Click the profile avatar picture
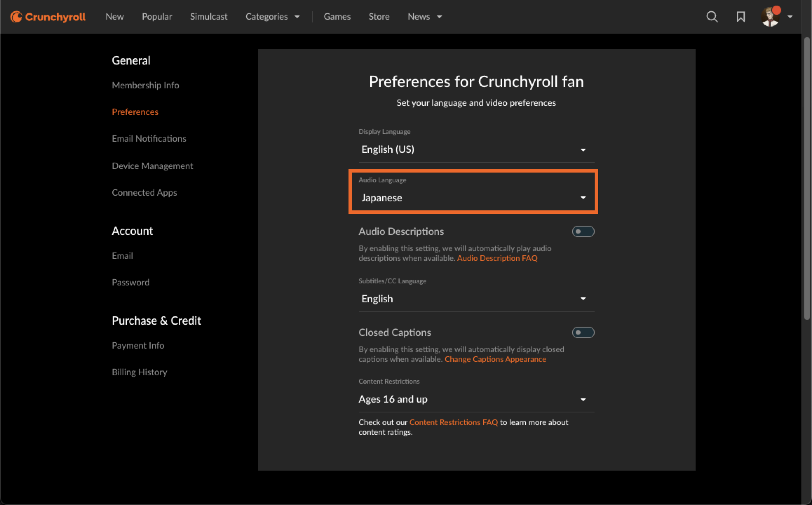The height and width of the screenshot is (505, 812). (x=770, y=16)
